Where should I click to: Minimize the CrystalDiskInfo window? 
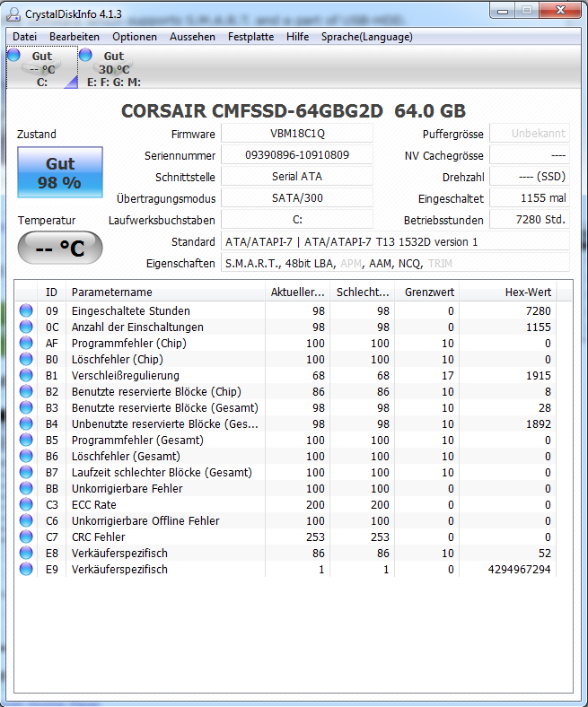(502, 11)
